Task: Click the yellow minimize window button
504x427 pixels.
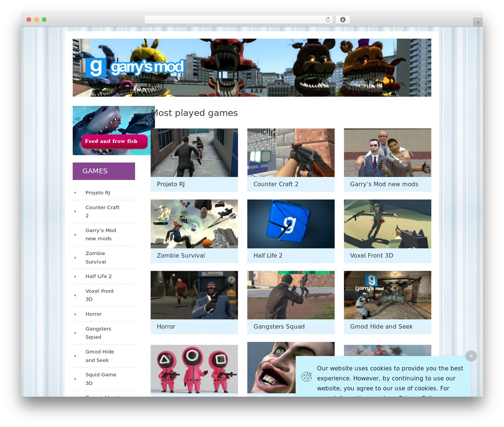Action: (36, 20)
